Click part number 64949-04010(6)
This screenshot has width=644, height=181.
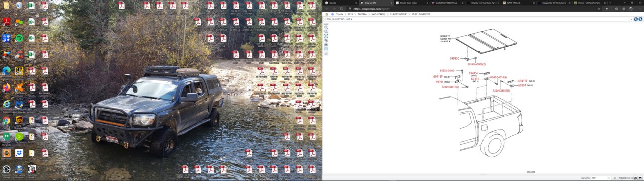(x=501, y=90)
